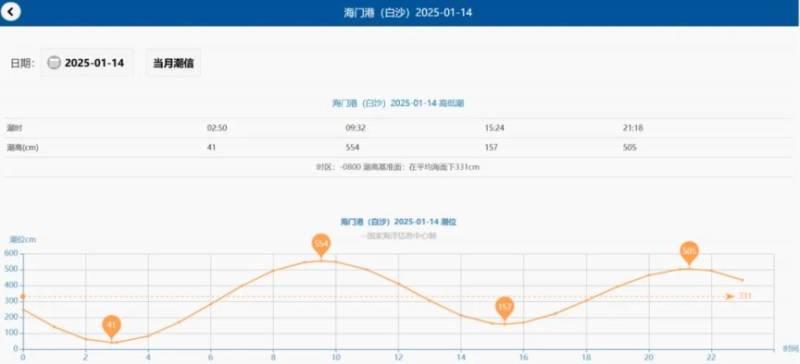
Task: Select the 02:50 tide time cell
Action: point(217,128)
